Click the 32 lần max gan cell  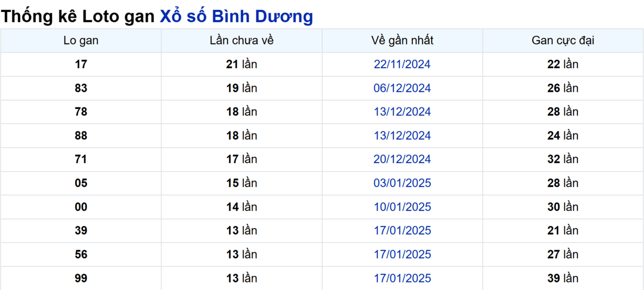tap(563, 160)
